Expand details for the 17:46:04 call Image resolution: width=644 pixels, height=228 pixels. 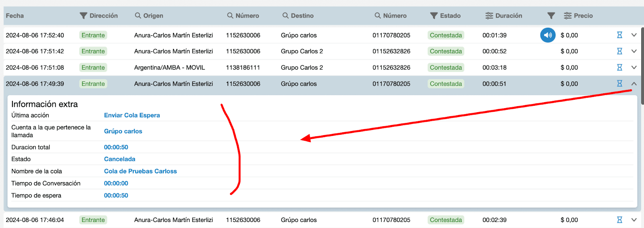point(634,220)
